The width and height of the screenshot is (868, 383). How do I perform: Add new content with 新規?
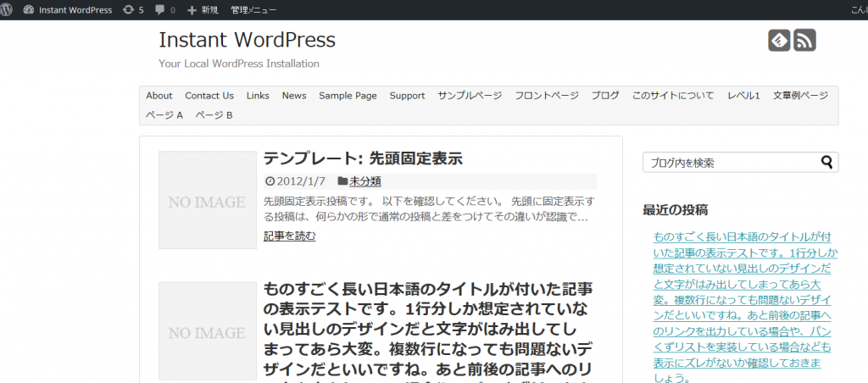(203, 10)
